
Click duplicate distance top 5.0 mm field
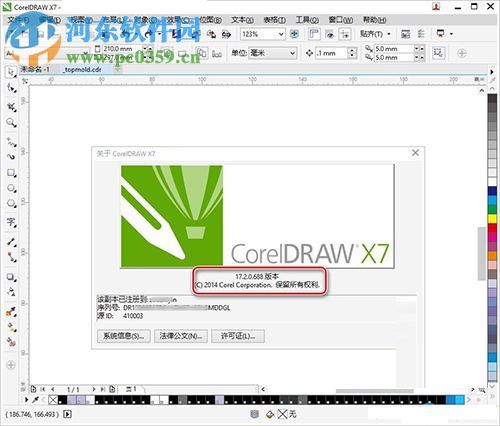point(394,49)
